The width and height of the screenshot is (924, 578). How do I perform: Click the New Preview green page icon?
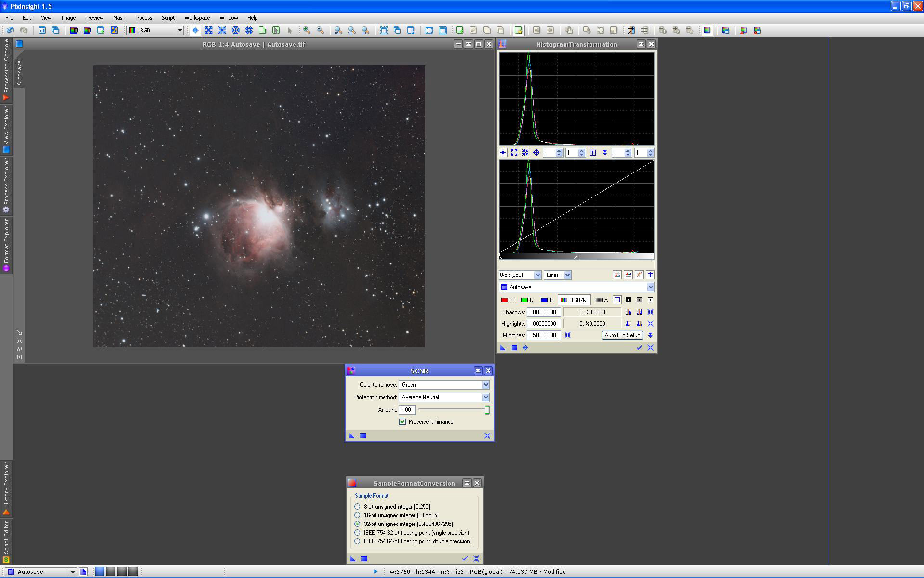(262, 30)
